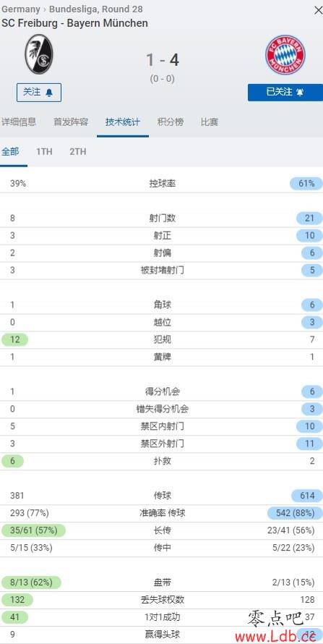Open the Bundesliga, Round 28 breadcrumb link
This screenshot has height=644, width=323.
[x=96, y=9]
